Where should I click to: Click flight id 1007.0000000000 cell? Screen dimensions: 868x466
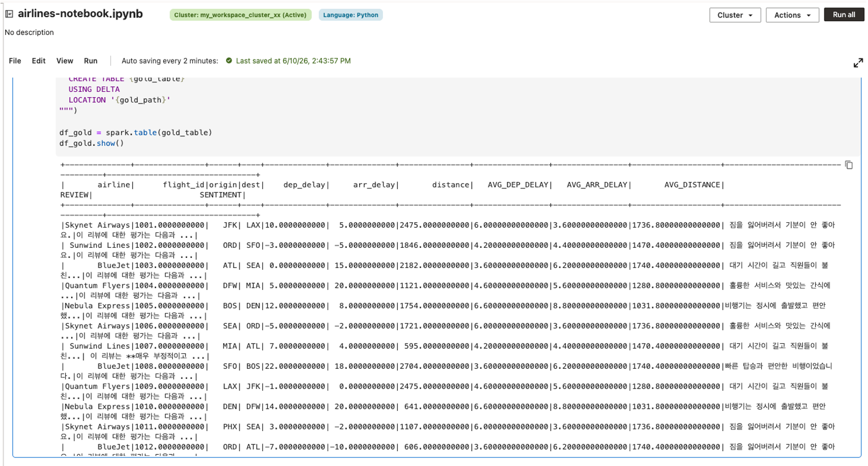(169, 346)
